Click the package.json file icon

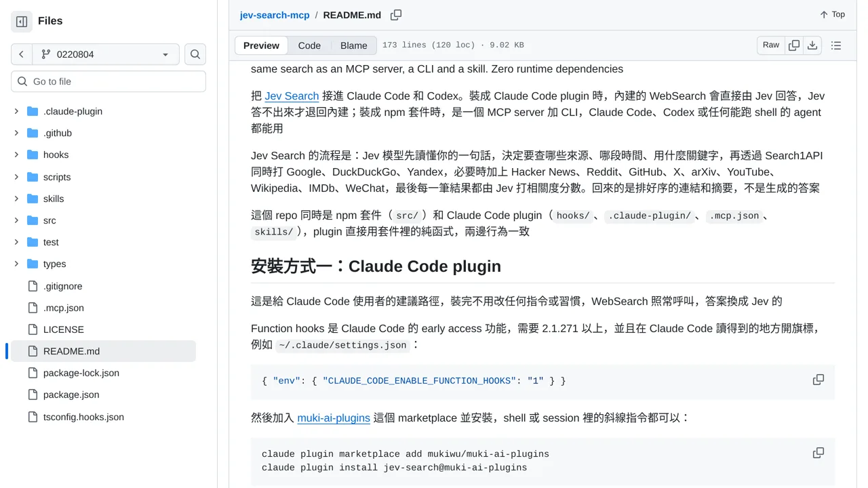click(33, 394)
